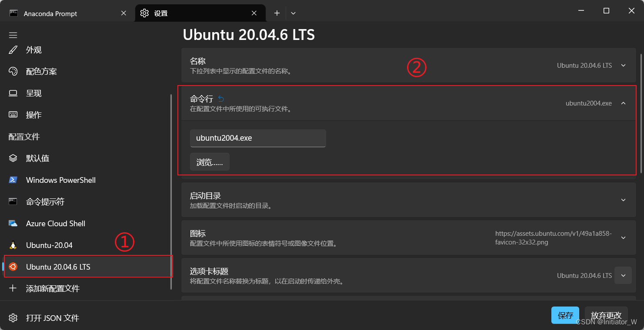Screen dimensions: 644x330
Task: Select 配色方案 palette icon
Action: point(13,71)
